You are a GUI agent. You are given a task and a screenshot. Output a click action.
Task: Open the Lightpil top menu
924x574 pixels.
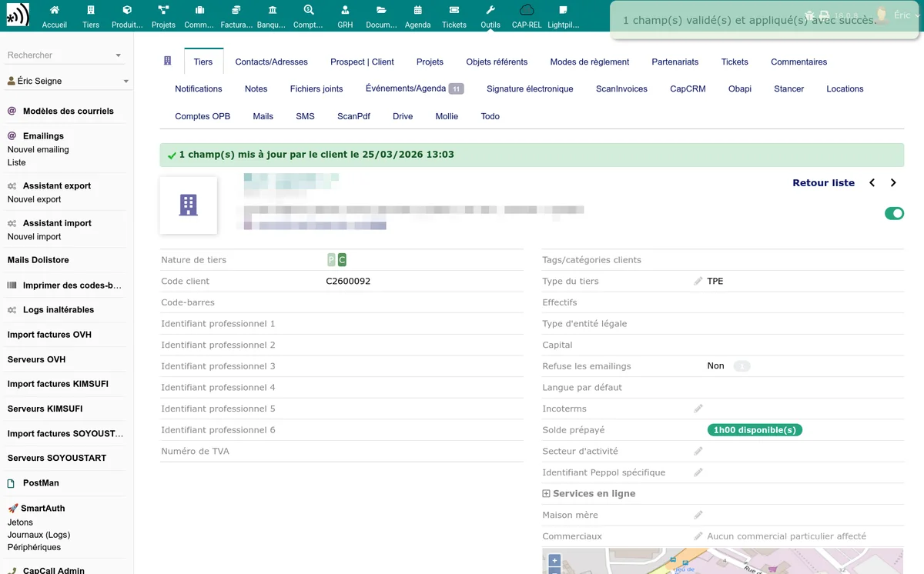coord(563,16)
